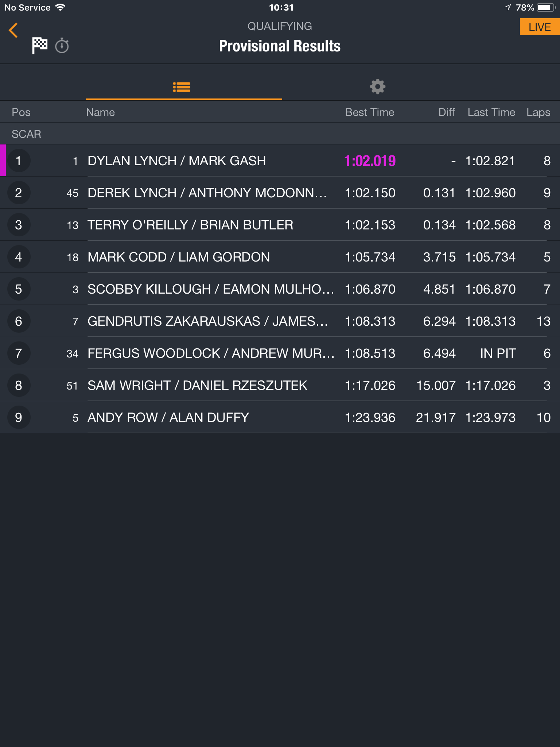Sort by Best Time column header
The width and height of the screenshot is (560, 747).
coord(370,112)
